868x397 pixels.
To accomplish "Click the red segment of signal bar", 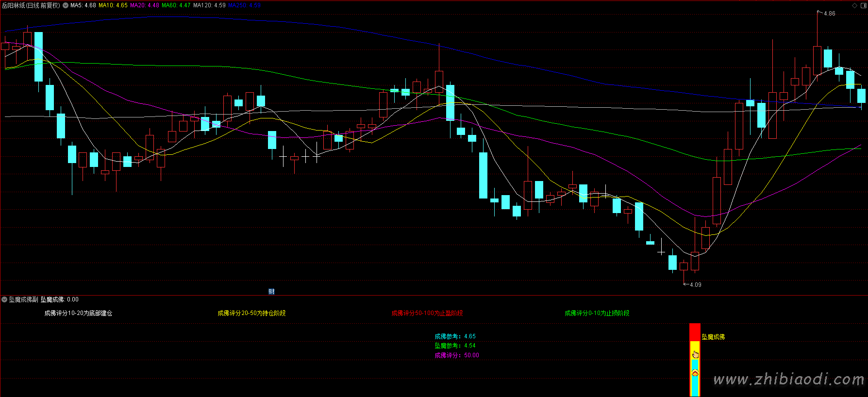I will [695, 332].
